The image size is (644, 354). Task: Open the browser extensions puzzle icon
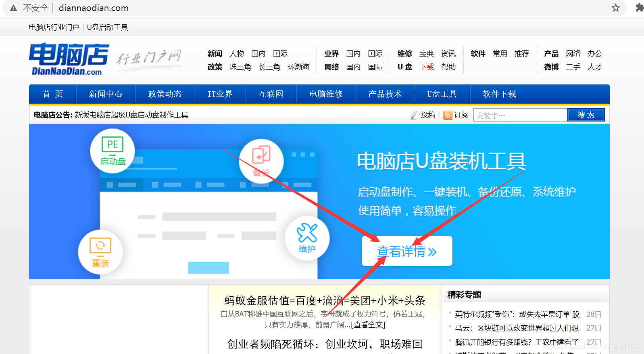[x=639, y=8]
